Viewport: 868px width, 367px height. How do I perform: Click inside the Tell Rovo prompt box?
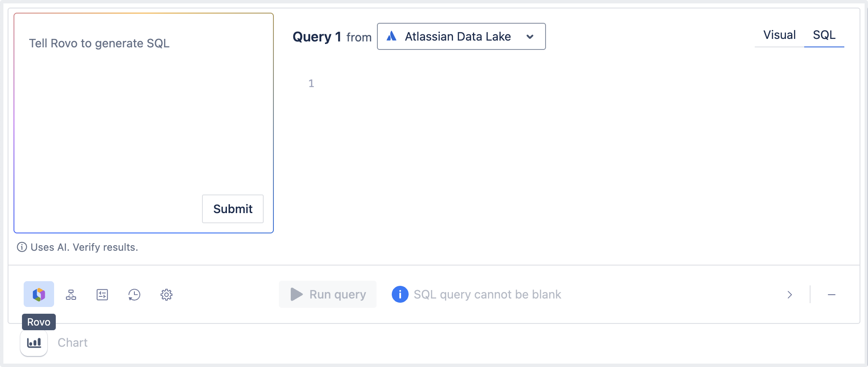pyautogui.click(x=144, y=106)
